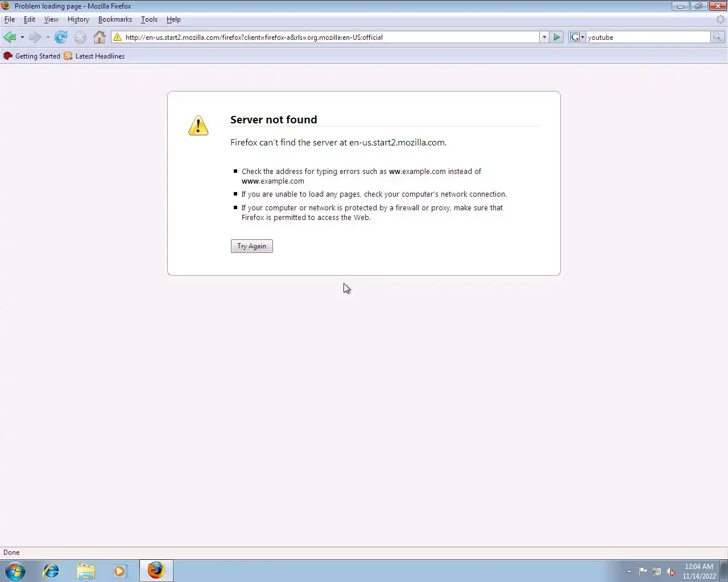This screenshot has width=728, height=582.
Task: Open Windows Explorer folder in taskbar
Action: tap(86, 571)
